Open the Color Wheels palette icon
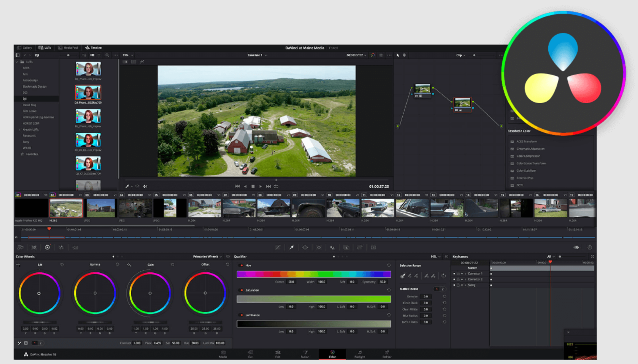Image resolution: width=638 pixels, height=364 pixels. tap(47, 247)
